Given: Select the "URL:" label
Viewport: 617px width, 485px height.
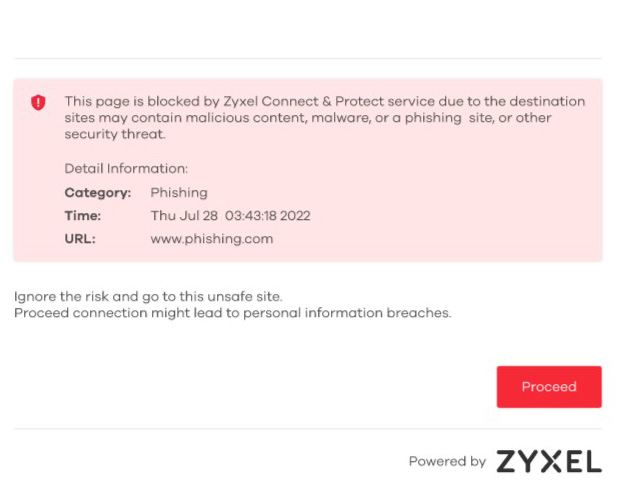Looking at the screenshot, I should click(80, 239).
